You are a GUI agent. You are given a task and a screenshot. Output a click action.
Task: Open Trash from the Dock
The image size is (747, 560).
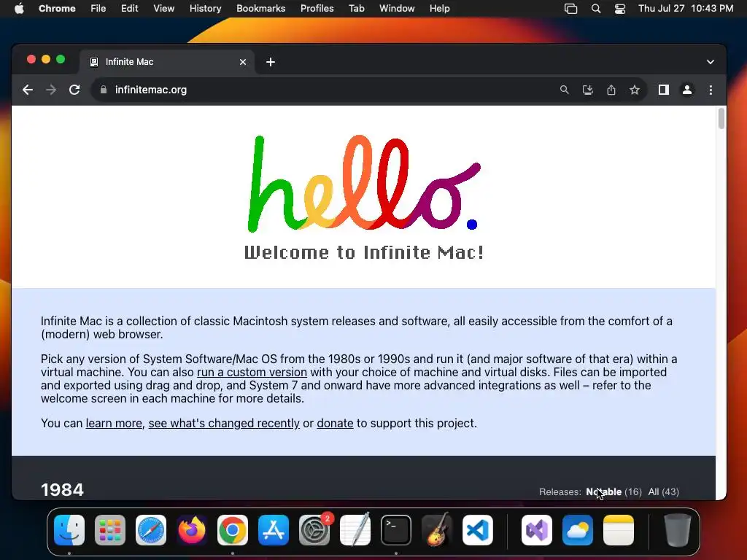click(678, 530)
